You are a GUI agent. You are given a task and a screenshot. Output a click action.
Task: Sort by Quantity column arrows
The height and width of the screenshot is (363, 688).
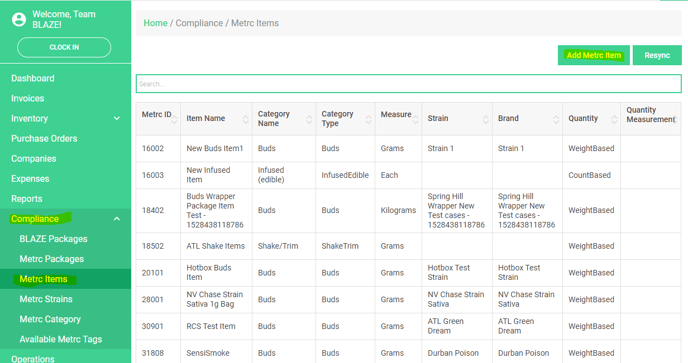coord(614,119)
